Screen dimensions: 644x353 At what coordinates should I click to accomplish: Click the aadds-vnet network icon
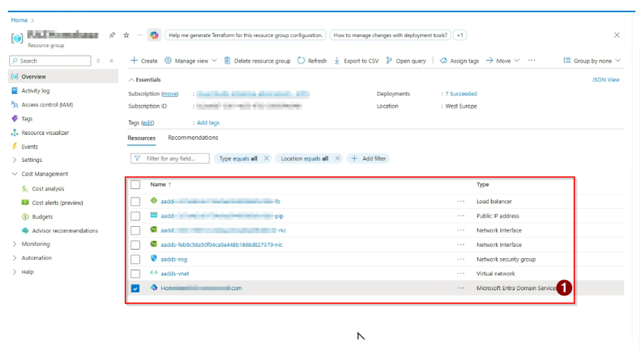154,273
